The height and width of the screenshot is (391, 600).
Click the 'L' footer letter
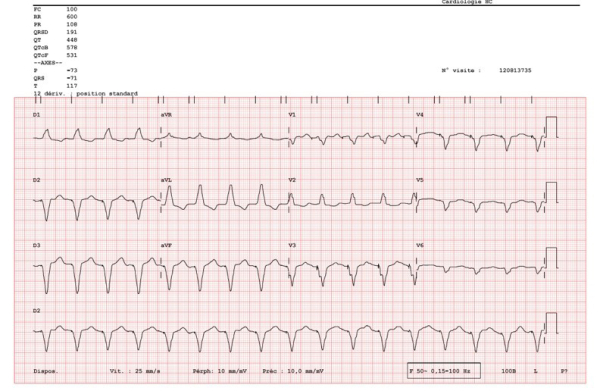(x=536, y=371)
